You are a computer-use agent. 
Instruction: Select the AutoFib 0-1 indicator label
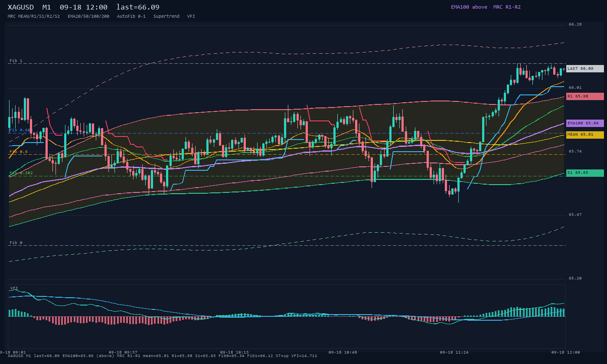click(131, 16)
